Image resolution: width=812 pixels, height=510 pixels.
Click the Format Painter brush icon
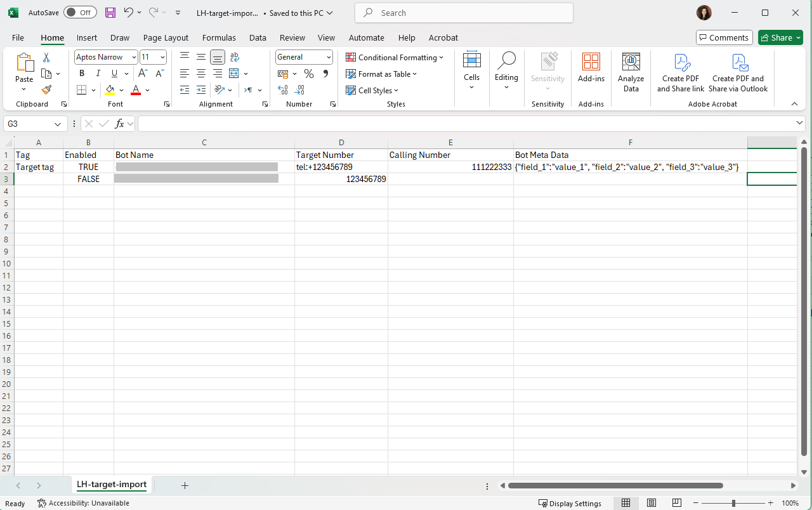coord(46,90)
